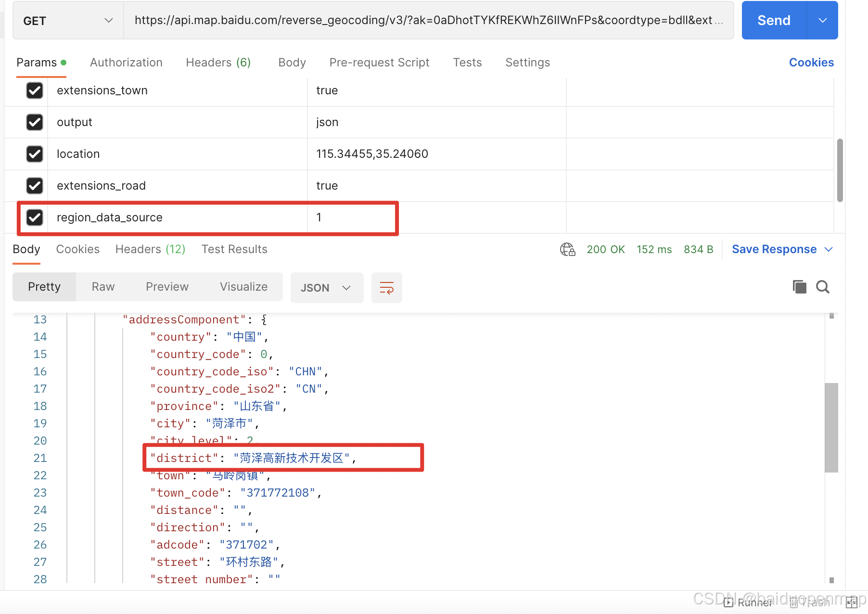The width and height of the screenshot is (868, 614).
Task: Click the 152 ms response time
Action: click(654, 249)
